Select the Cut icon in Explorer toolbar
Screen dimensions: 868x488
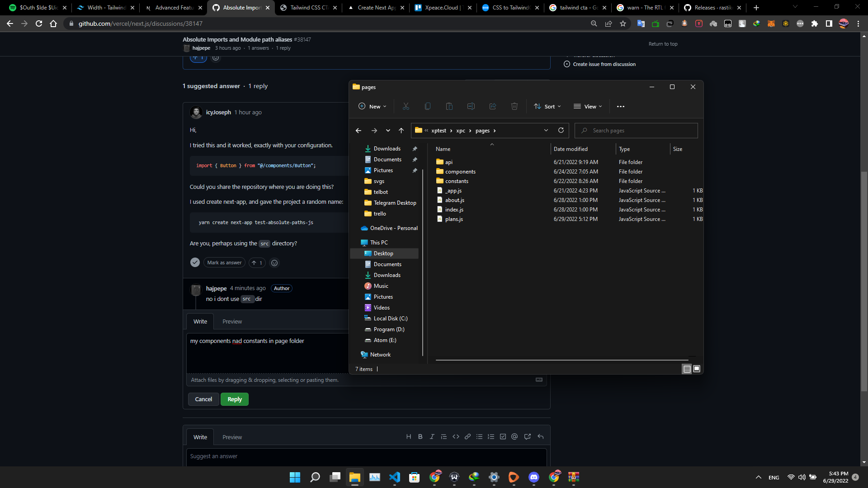(406, 106)
